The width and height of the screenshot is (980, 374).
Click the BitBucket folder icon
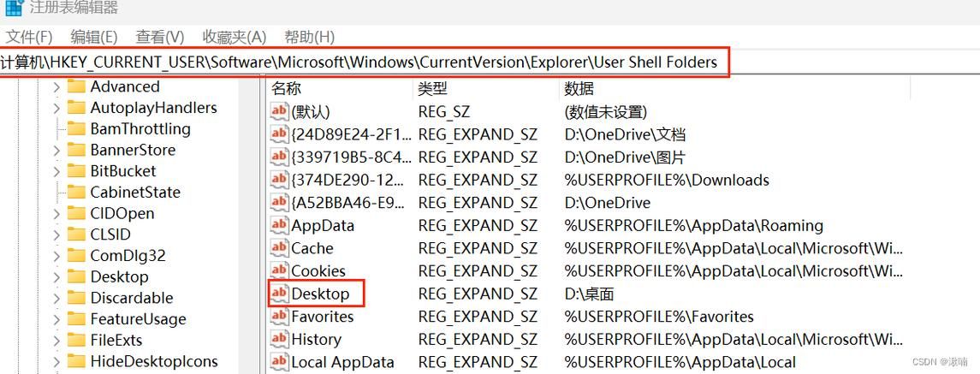pyautogui.click(x=75, y=171)
